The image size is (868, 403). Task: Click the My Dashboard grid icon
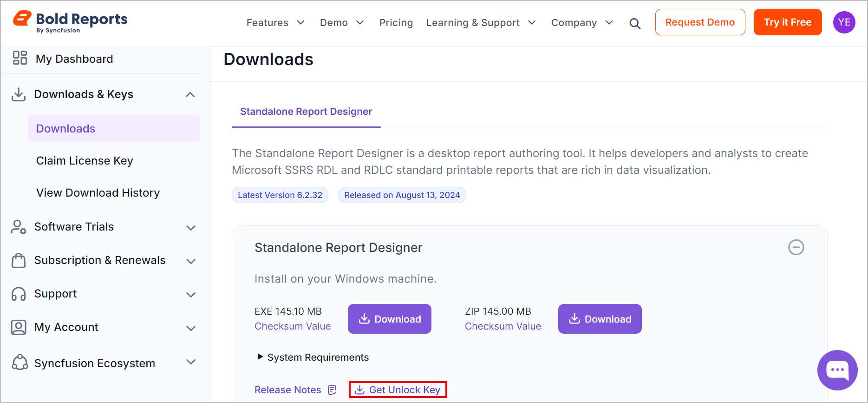20,58
